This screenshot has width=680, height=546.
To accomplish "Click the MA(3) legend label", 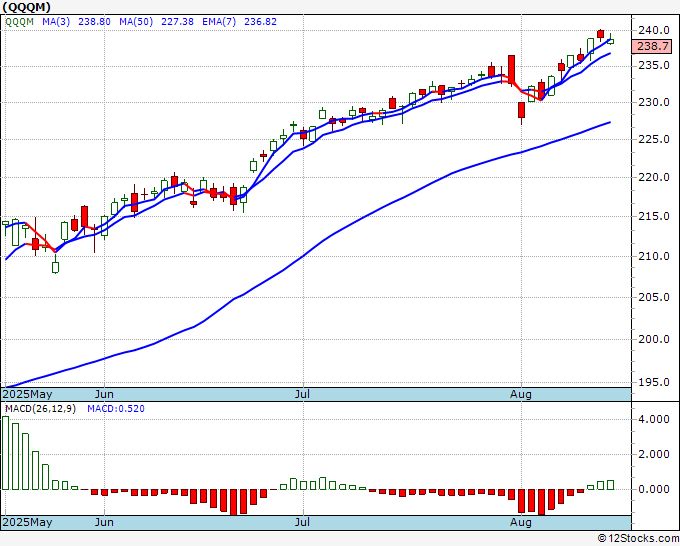I will 56,22.
